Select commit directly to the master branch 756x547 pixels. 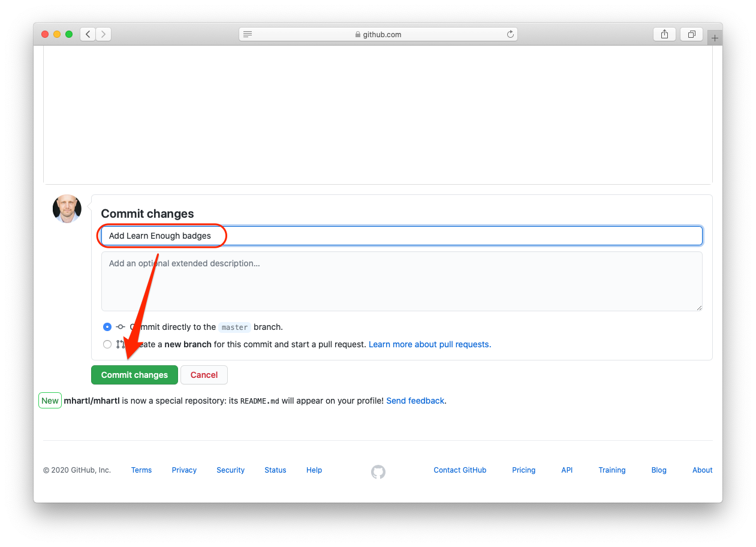(x=107, y=327)
